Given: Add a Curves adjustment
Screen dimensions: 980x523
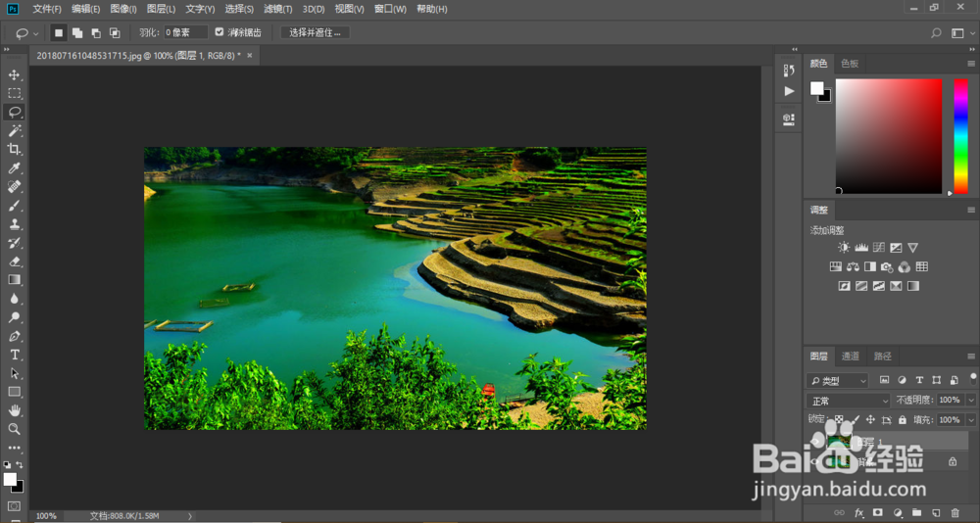Looking at the screenshot, I should (x=879, y=248).
